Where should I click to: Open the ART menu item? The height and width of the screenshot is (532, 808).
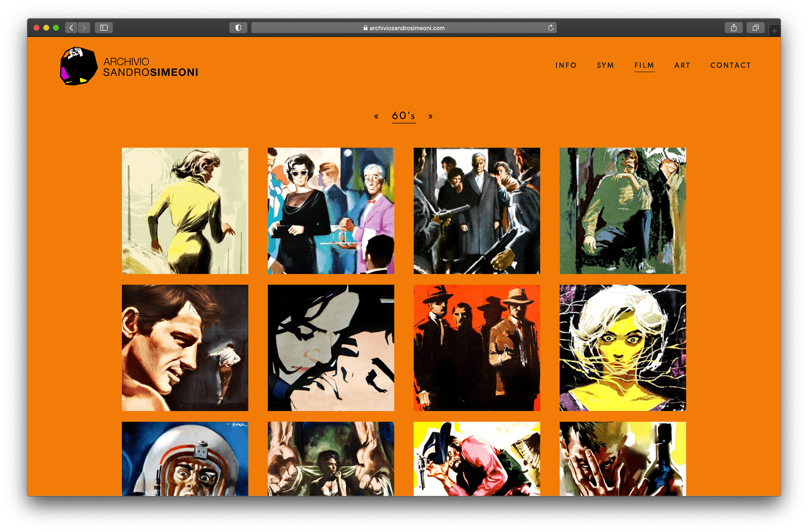click(682, 65)
